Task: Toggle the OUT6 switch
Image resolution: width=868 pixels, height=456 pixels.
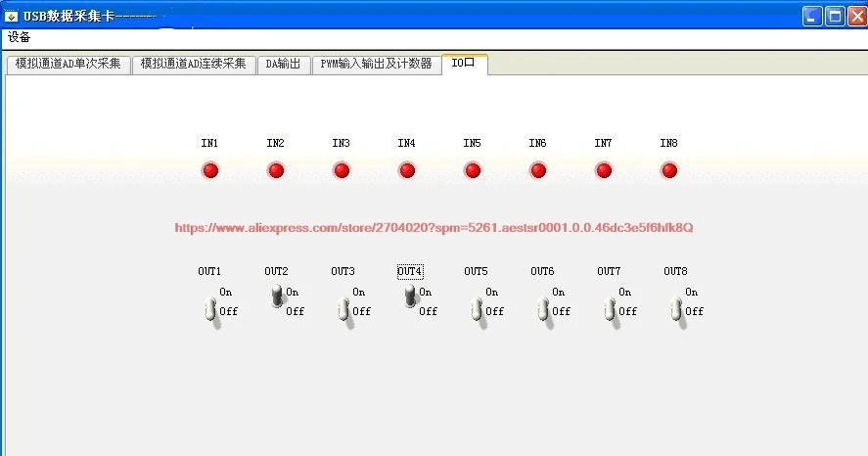Action: click(543, 310)
